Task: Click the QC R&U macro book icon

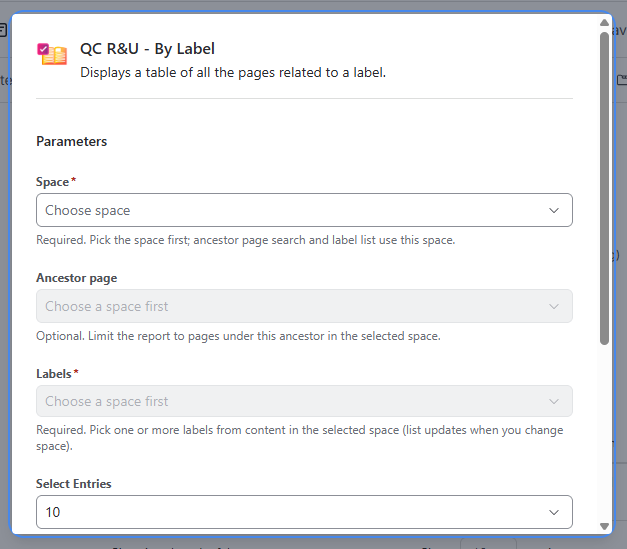Action: pyautogui.click(x=52, y=54)
